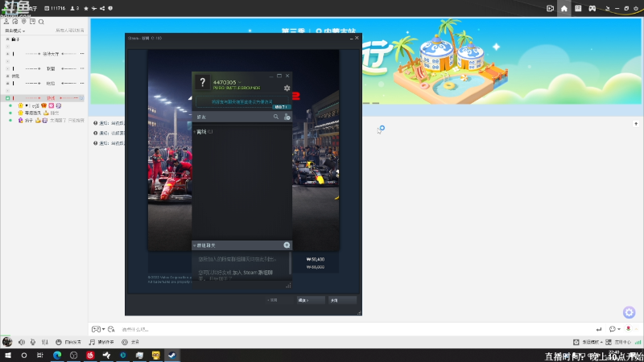Open the speaking mode dropdown in sidebar
This screenshot has width=644, height=362.
(14, 31)
